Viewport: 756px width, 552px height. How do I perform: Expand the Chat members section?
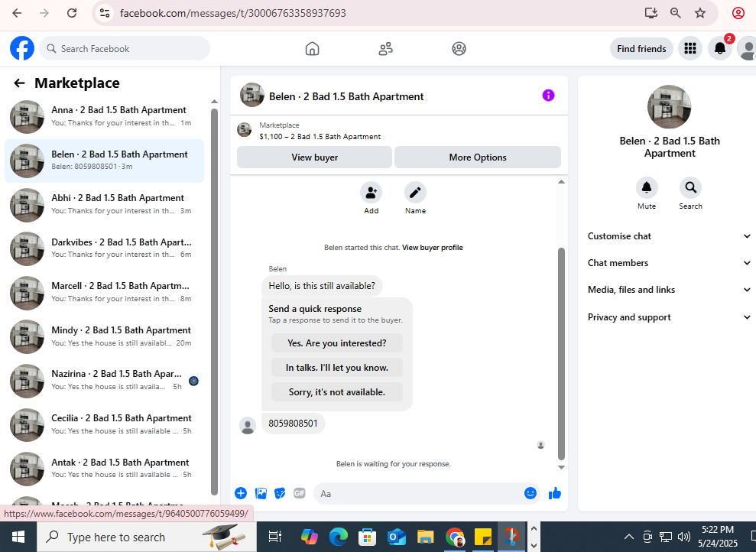(669, 263)
